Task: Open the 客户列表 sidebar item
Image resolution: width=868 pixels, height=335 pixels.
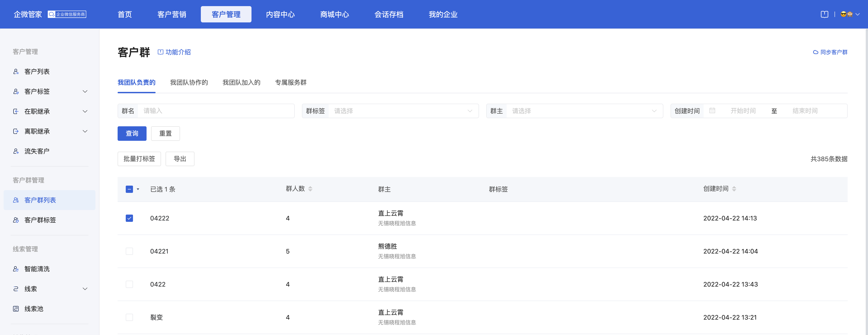Action: (x=50, y=72)
